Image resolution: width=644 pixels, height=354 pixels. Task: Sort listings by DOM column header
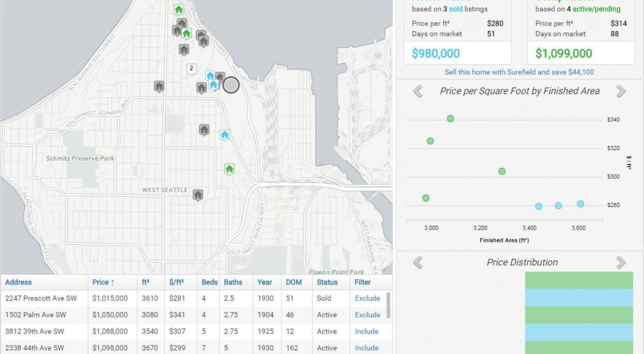pos(293,282)
